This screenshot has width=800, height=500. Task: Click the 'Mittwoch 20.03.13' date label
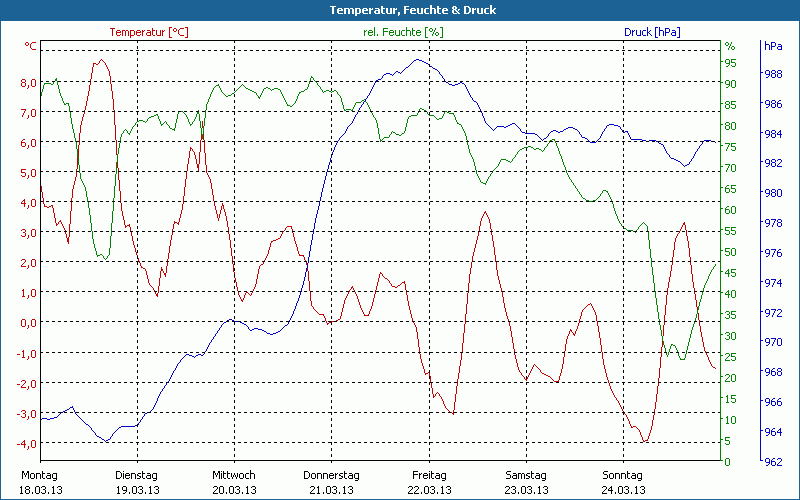click(234, 483)
